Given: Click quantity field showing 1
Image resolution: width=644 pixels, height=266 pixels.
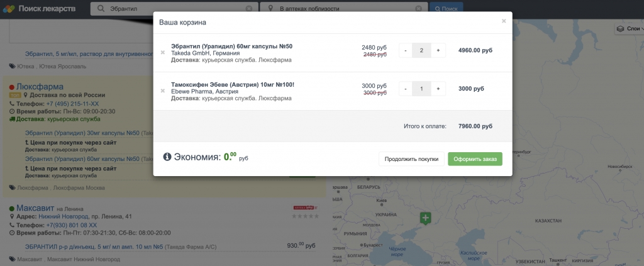Looking at the screenshot, I should [x=421, y=89].
